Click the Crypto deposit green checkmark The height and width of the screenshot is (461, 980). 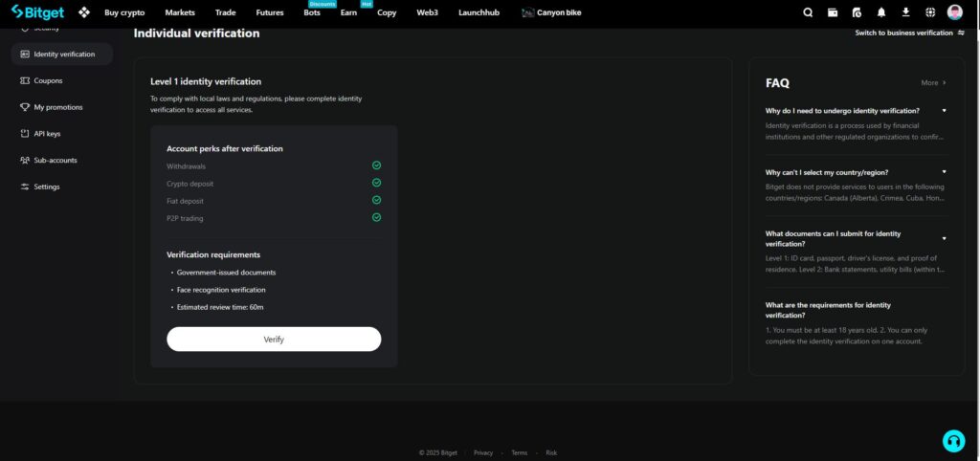pos(376,183)
